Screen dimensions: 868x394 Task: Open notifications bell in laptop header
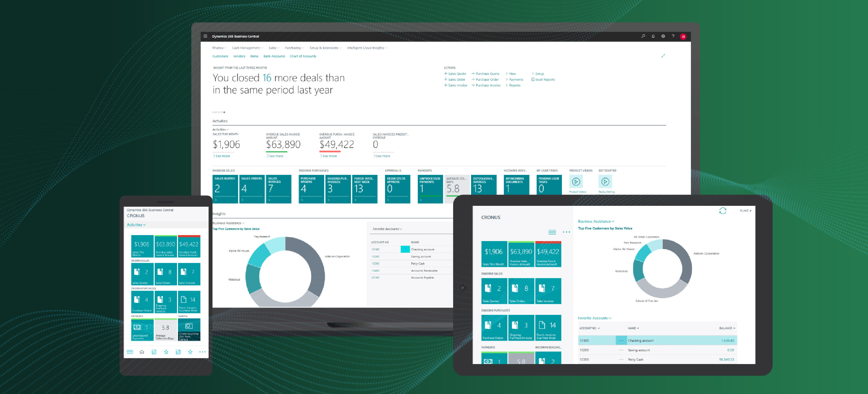click(x=653, y=36)
